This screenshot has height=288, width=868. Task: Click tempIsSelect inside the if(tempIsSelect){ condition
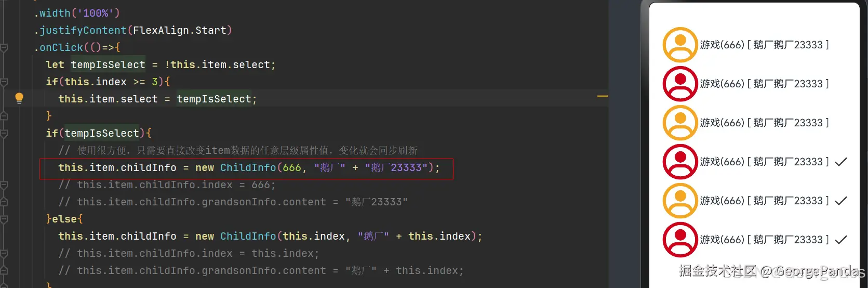tap(102, 133)
